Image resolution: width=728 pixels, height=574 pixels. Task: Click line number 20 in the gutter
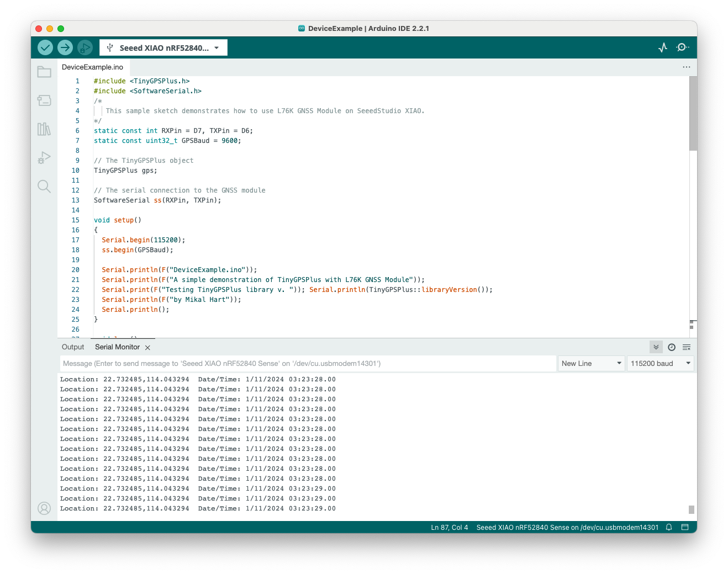pos(75,270)
